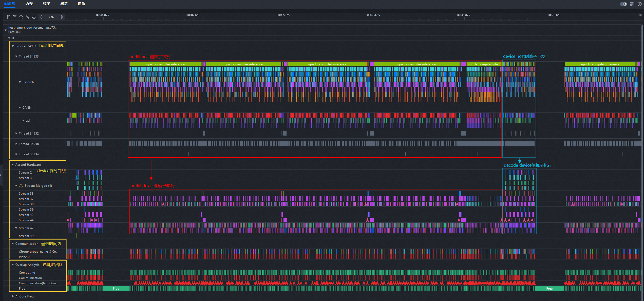Viewport: 644px width, 301px height.
Task: Collapse the CANN lane
Action: (20, 108)
